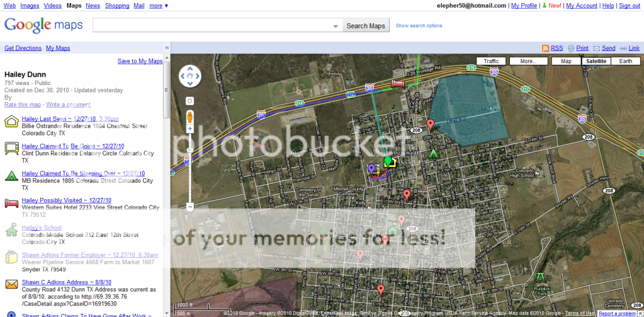This screenshot has height=317, width=644.
Task: Click the zoom out minus button
Action: coord(189,206)
